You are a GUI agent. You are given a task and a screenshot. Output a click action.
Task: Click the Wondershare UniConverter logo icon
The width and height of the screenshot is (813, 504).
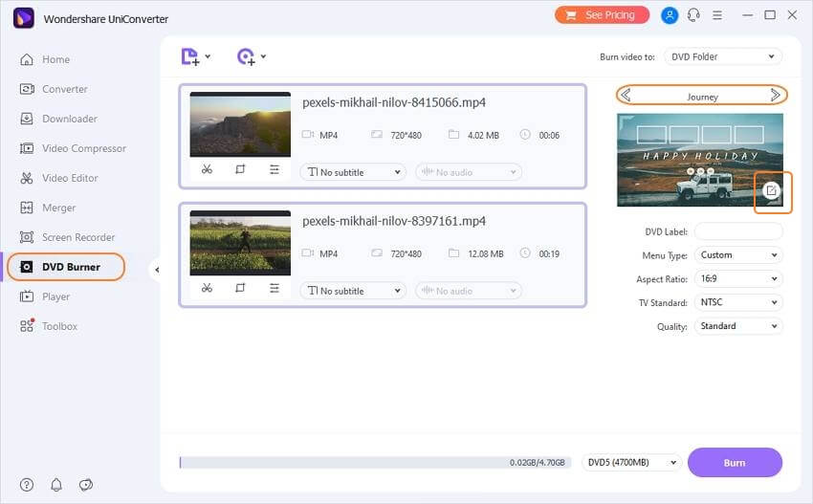pos(23,19)
